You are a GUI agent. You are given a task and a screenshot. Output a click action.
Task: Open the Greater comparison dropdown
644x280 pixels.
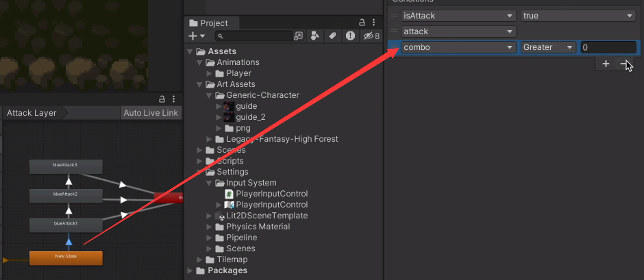click(x=548, y=47)
